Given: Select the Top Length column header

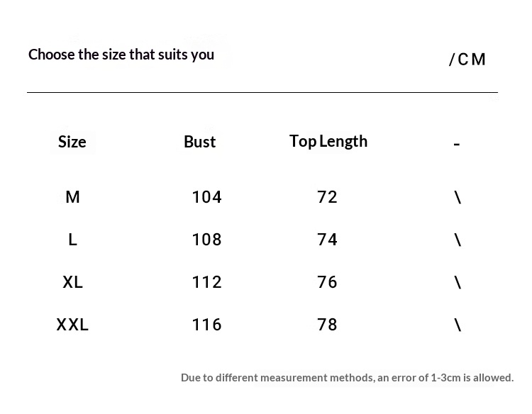Looking at the screenshot, I should pyautogui.click(x=328, y=141).
